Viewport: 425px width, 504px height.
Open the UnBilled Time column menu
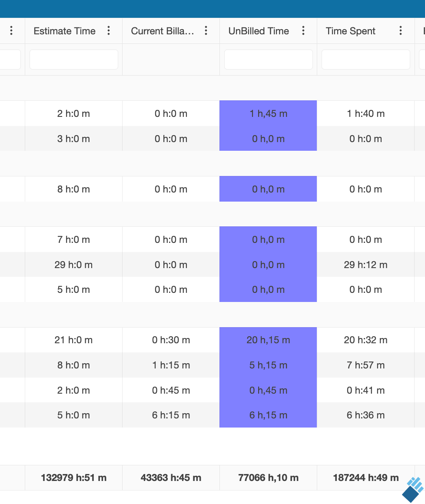(303, 30)
